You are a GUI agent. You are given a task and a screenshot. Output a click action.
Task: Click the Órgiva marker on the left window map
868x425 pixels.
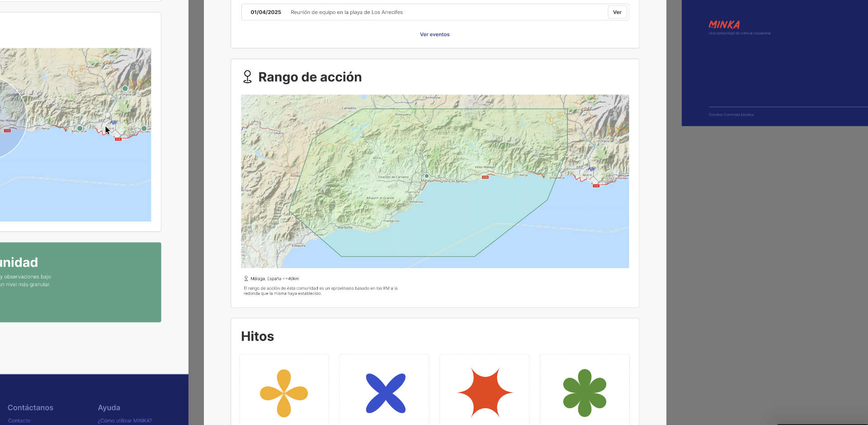tap(125, 89)
